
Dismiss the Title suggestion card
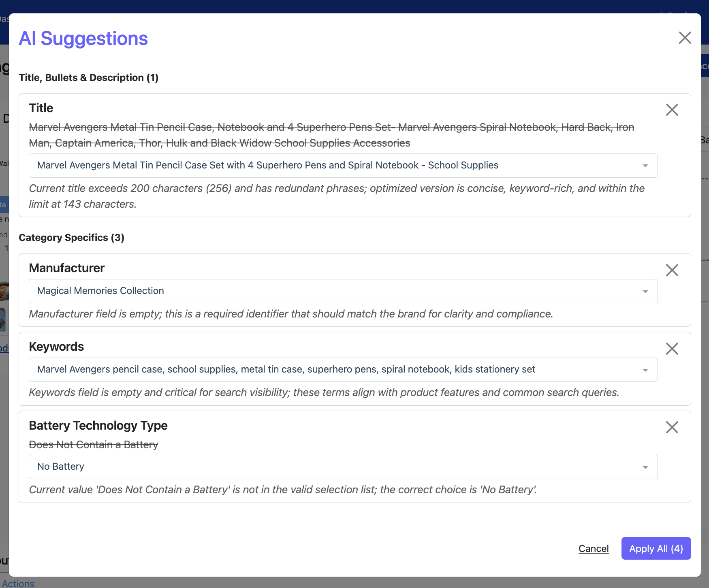pos(672,109)
